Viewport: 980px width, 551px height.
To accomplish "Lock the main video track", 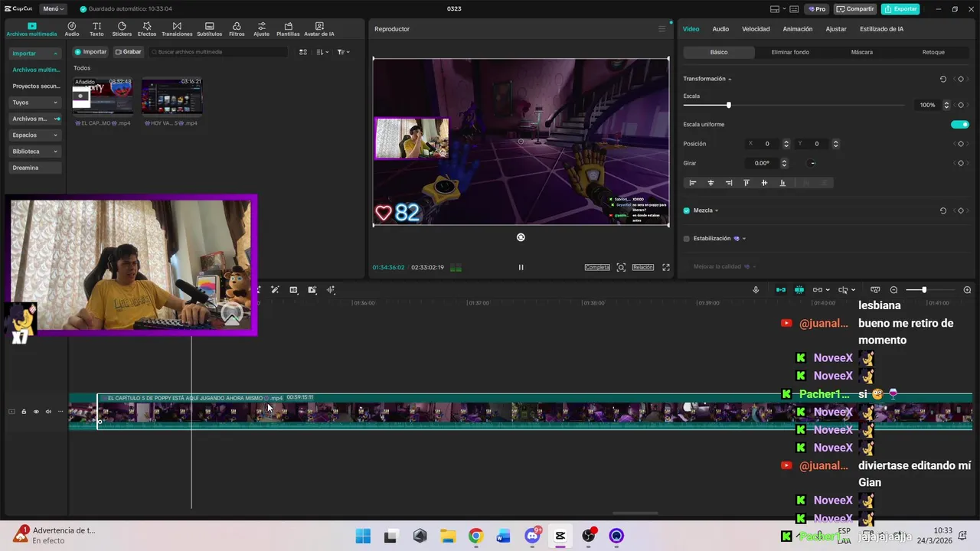I will pos(24,412).
